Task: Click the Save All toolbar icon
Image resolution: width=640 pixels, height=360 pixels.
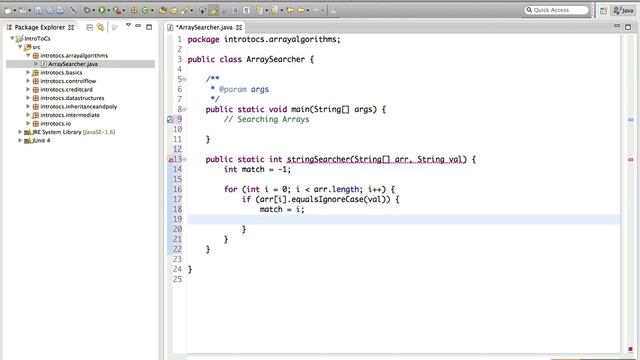Action: click(49, 10)
